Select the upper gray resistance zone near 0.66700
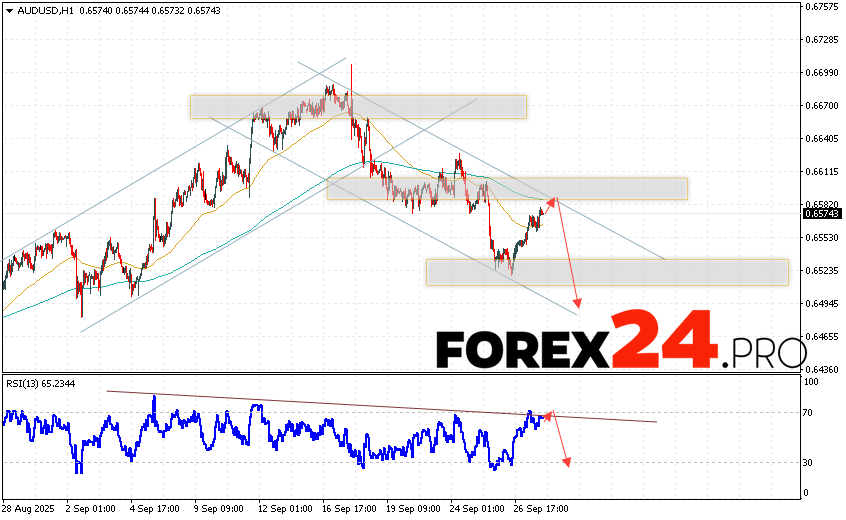Image resolution: width=846 pixels, height=520 pixels. (358, 107)
